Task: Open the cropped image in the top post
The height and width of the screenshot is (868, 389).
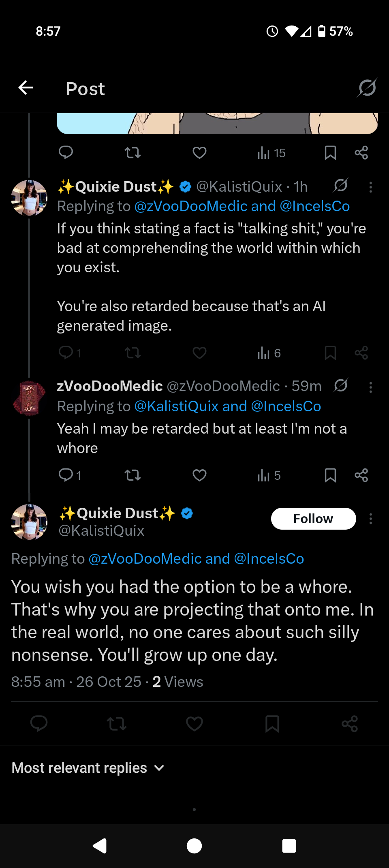Action: [217, 123]
